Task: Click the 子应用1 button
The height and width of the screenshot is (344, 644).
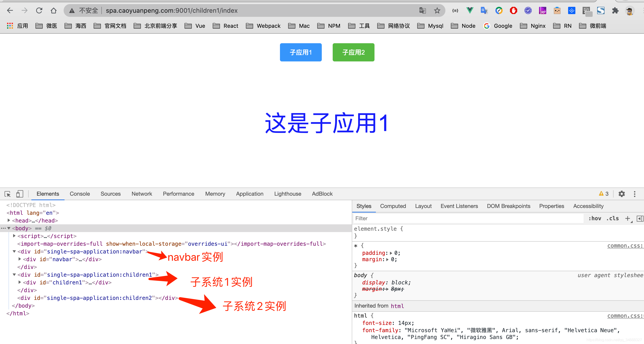Action: click(301, 52)
